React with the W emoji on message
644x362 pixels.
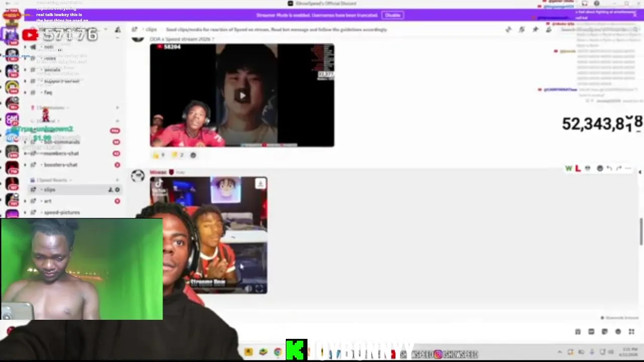(569, 168)
